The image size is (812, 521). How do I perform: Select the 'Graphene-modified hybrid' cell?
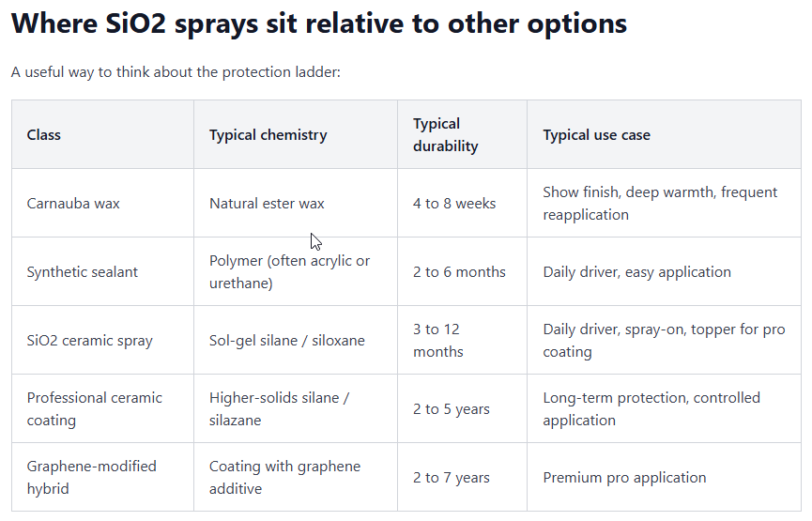102,477
